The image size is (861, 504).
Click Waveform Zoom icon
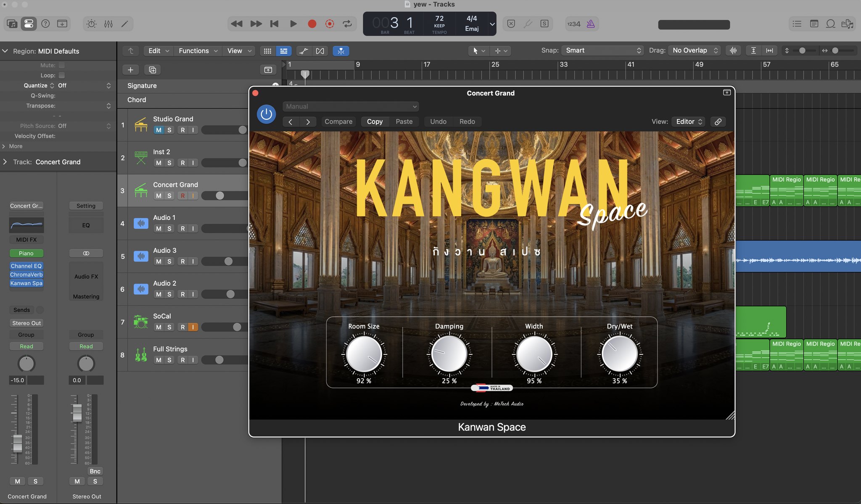pyautogui.click(x=733, y=50)
